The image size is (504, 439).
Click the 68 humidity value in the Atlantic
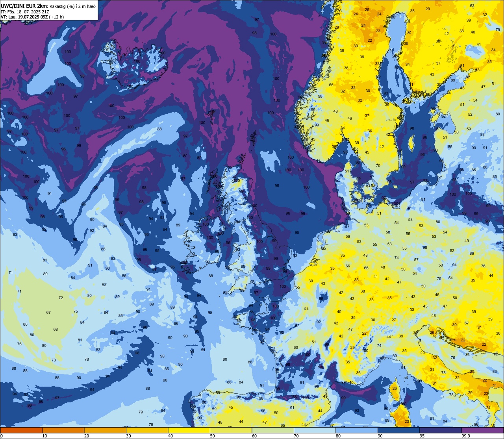56,330
